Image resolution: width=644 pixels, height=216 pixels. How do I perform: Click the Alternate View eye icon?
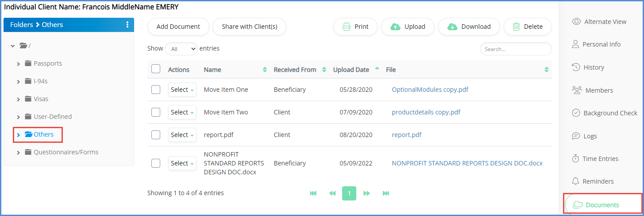(x=576, y=22)
